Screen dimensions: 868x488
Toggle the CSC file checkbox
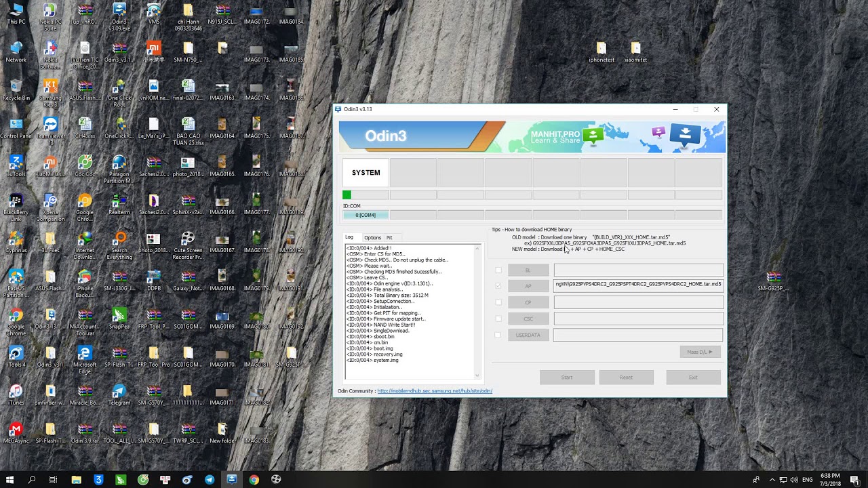click(498, 319)
